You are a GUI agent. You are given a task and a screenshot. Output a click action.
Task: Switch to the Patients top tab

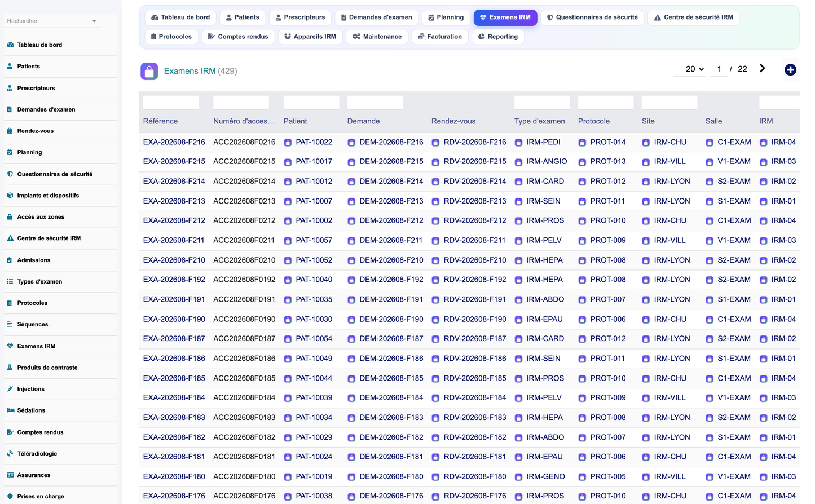pyautogui.click(x=243, y=17)
